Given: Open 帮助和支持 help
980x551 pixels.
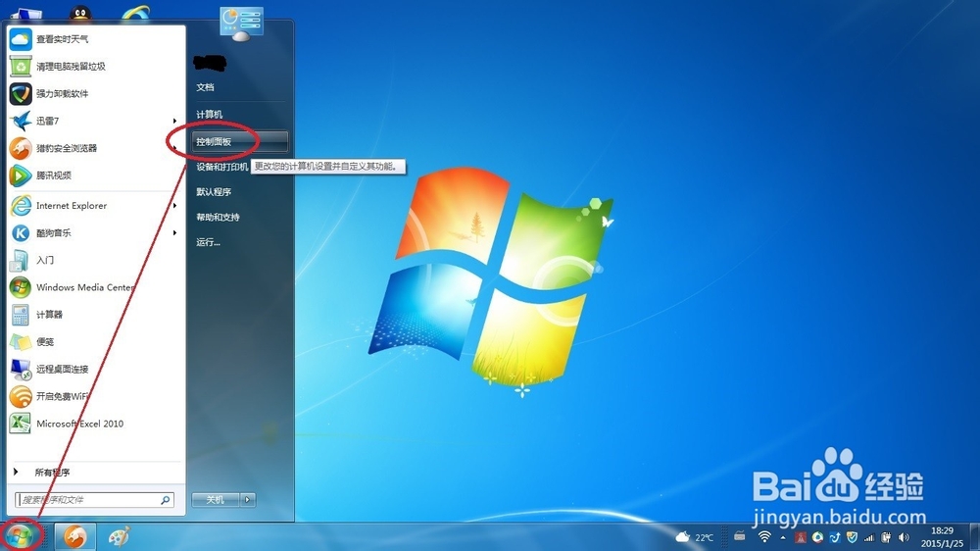Looking at the screenshot, I should tap(218, 217).
